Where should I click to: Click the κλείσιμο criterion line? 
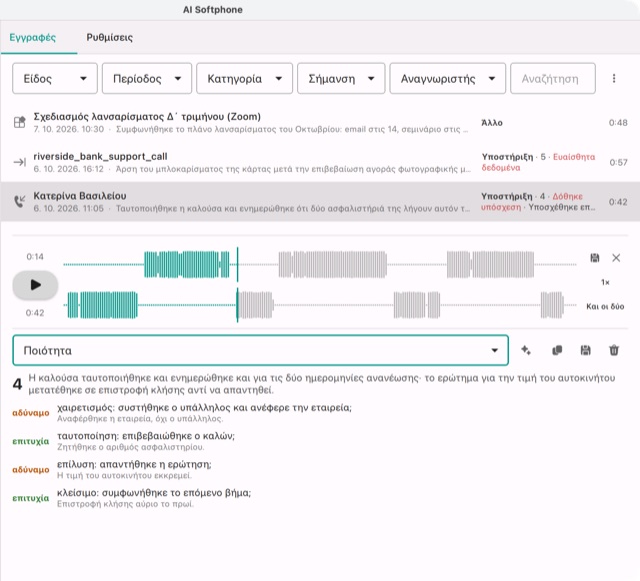click(154, 493)
